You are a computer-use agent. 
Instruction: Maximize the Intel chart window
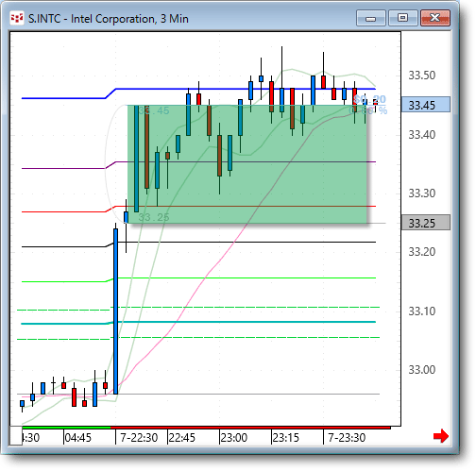403,18
